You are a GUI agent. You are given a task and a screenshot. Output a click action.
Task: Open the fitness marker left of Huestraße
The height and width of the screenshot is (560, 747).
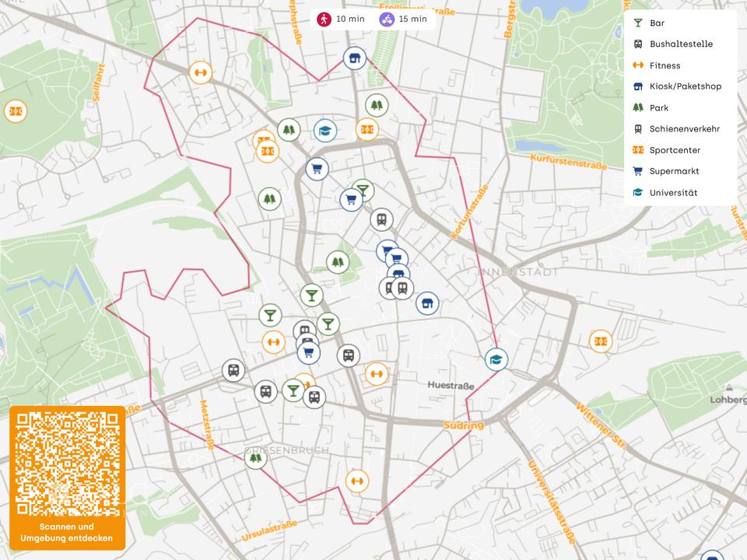tap(377, 373)
